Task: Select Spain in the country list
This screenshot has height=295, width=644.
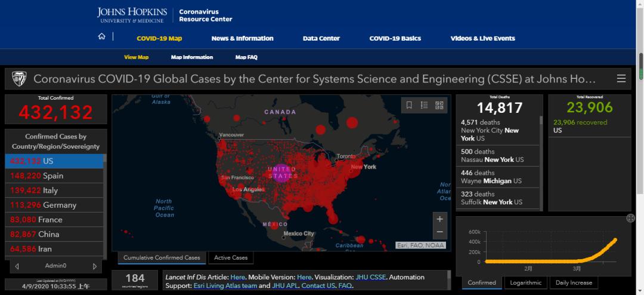Action: [x=54, y=176]
